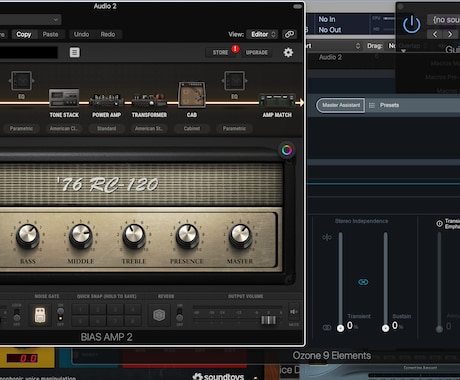Image resolution: width=460 pixels, height=380 pixels.
Task: Open Ozone Presets
Action: pyautogui.click(x=389, y=105)
